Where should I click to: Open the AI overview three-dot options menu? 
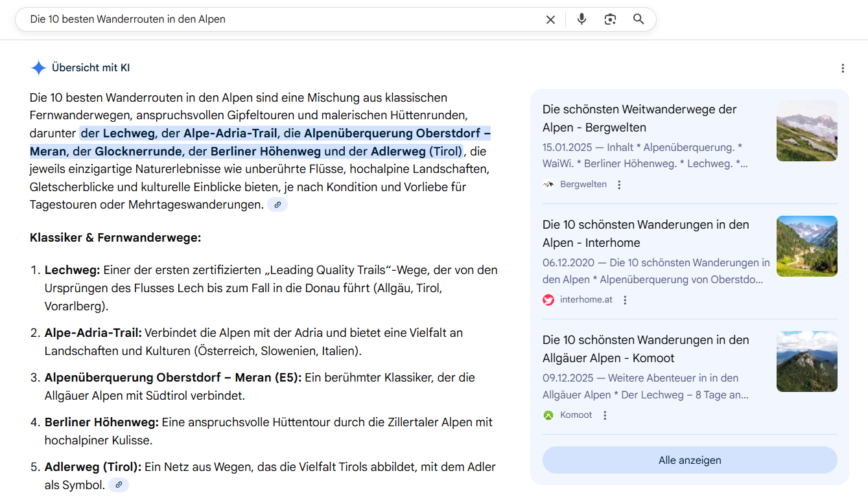point(843,69)
